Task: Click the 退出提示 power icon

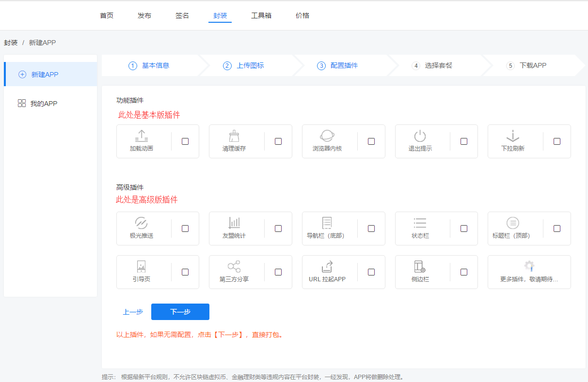Action: point(420,136)
